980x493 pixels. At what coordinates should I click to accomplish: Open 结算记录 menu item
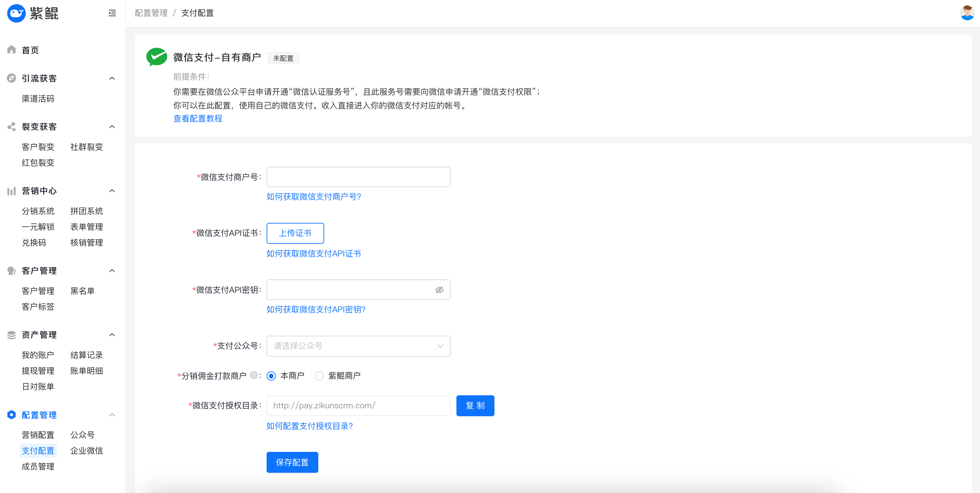tap(87, 355)
